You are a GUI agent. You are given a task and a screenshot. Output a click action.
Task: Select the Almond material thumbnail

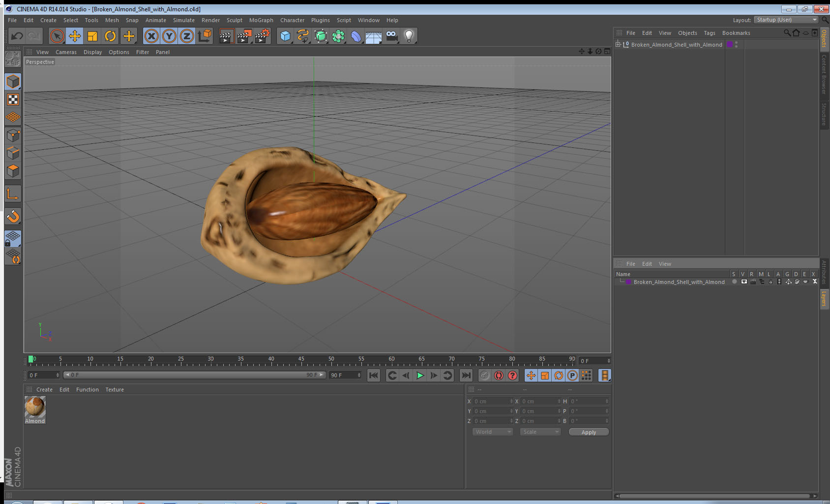pyautogui.click(x=35, y=407)
